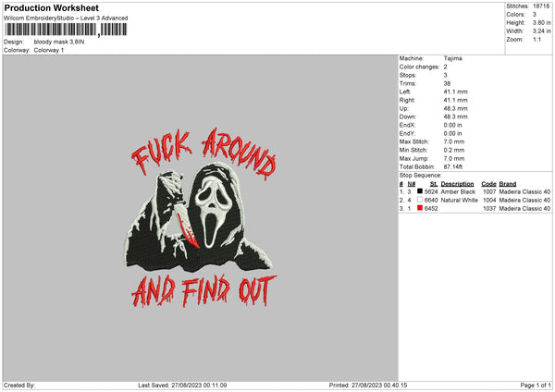Click the 'Brand' column header
Screen dimensions: 555x392
pos(508,184)
